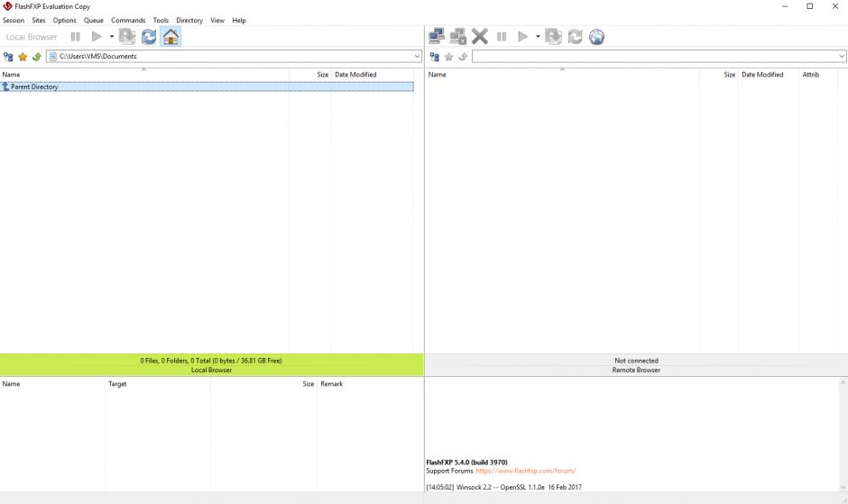Click the remote pane play transfer button
The image size is (848, 504).
(x=522, y=37)
